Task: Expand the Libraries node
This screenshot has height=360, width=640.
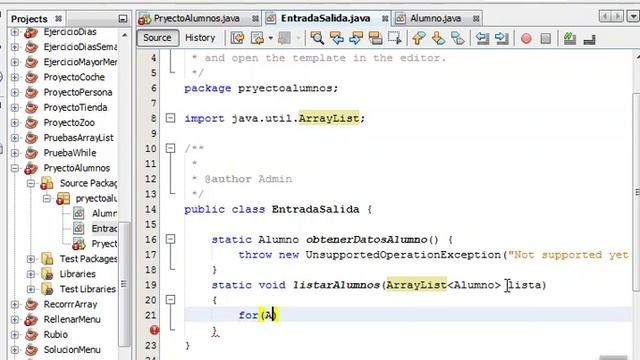Action: point(31,274)
